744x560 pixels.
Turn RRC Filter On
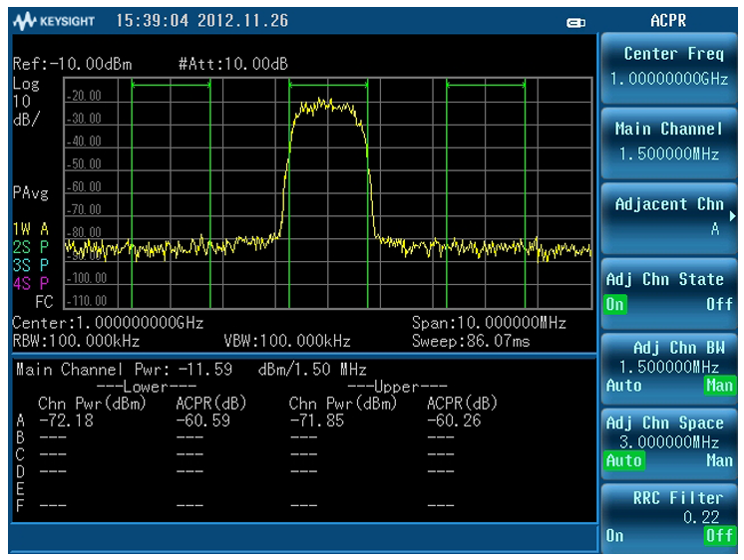coord(615,536)
